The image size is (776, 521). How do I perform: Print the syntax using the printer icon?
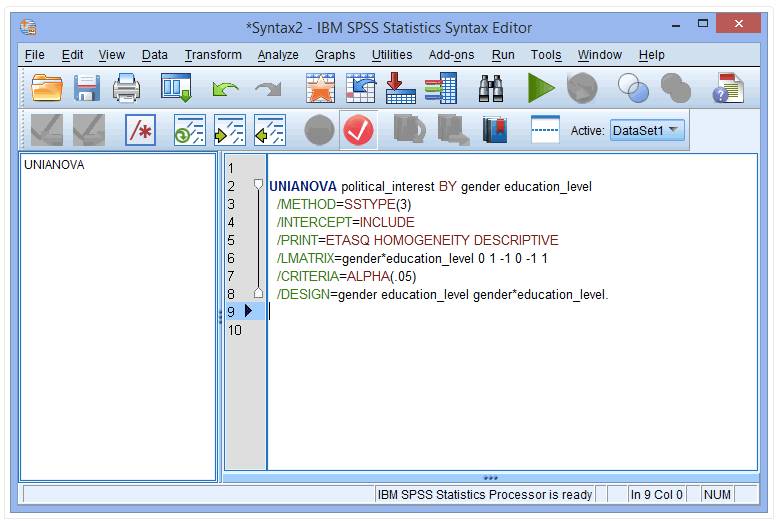click(126, 88)
